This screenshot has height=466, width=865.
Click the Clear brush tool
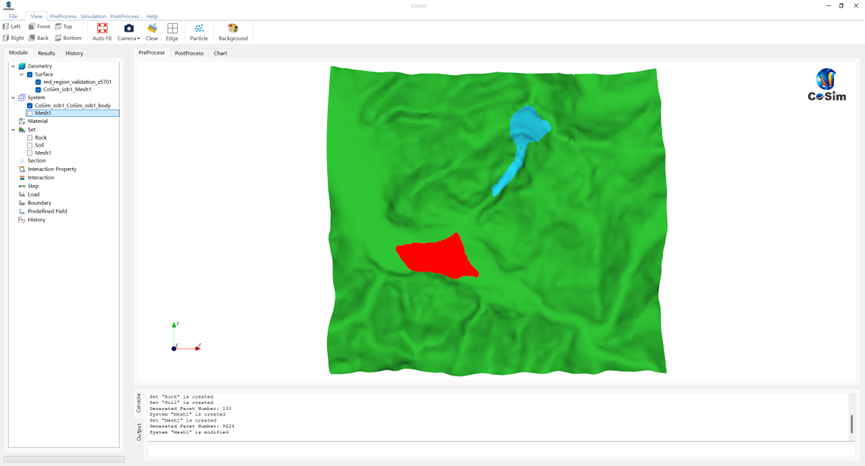(152, 32)
